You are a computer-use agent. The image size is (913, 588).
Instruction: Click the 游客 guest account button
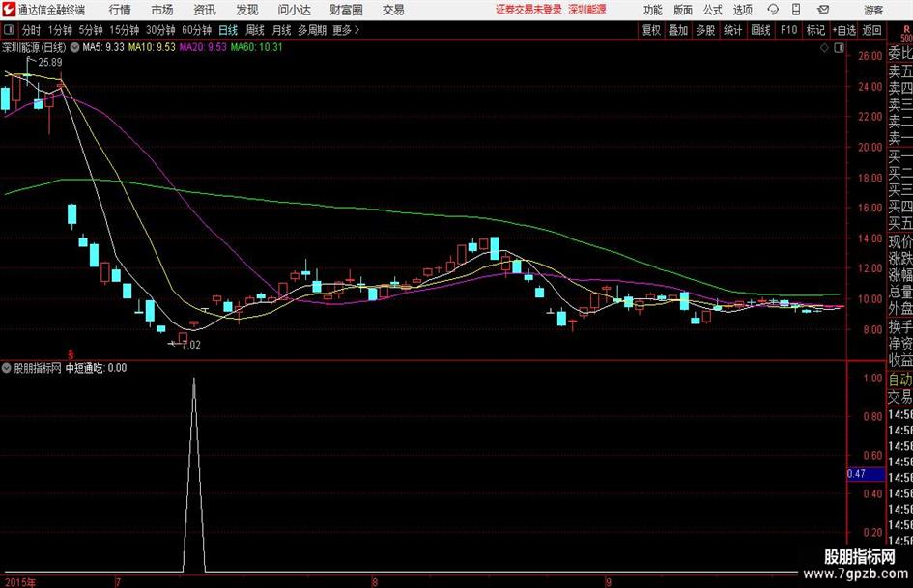(x=873, y=10)
